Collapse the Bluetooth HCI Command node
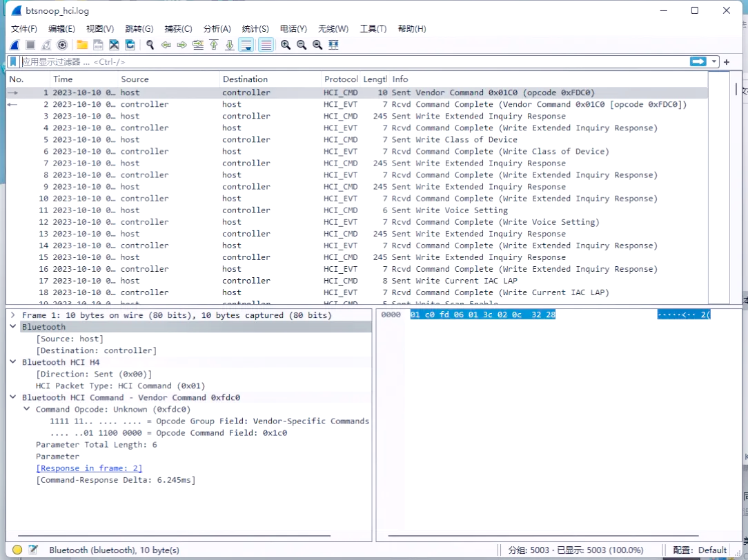 click(x=13, y=397)
